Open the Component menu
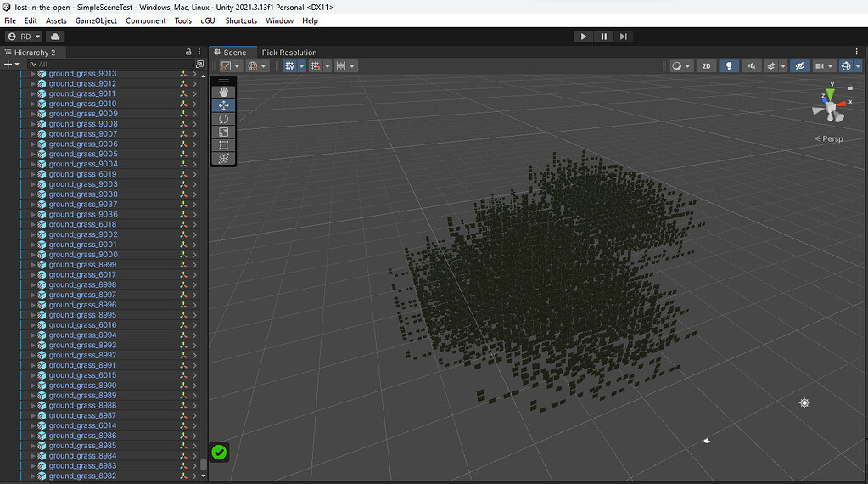Image resolution: width=868 pixels, height=484 pixels. point(146,20)
